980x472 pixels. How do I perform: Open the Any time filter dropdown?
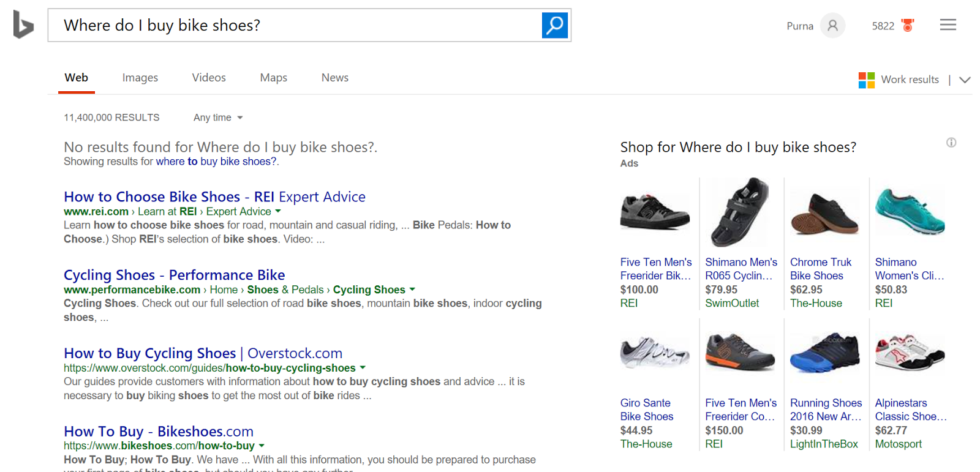tap(217, 118)
